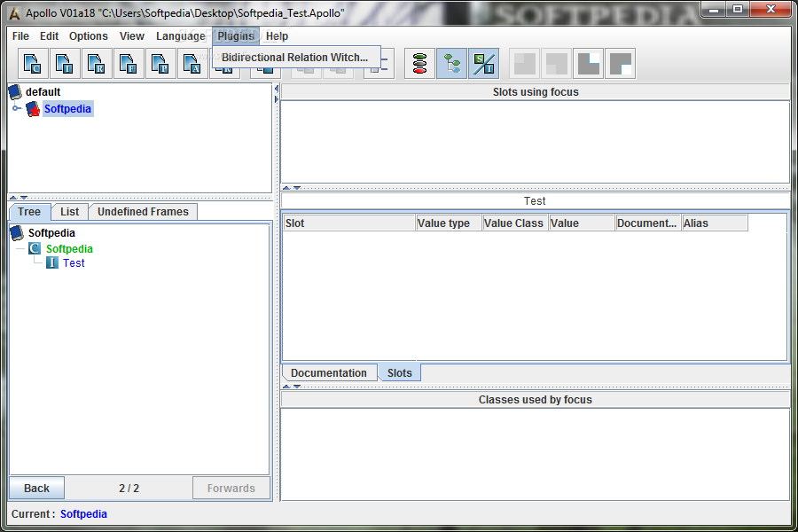Open the Edit menu
Screen dimensions: 798x532
click(x=50, y=36)
